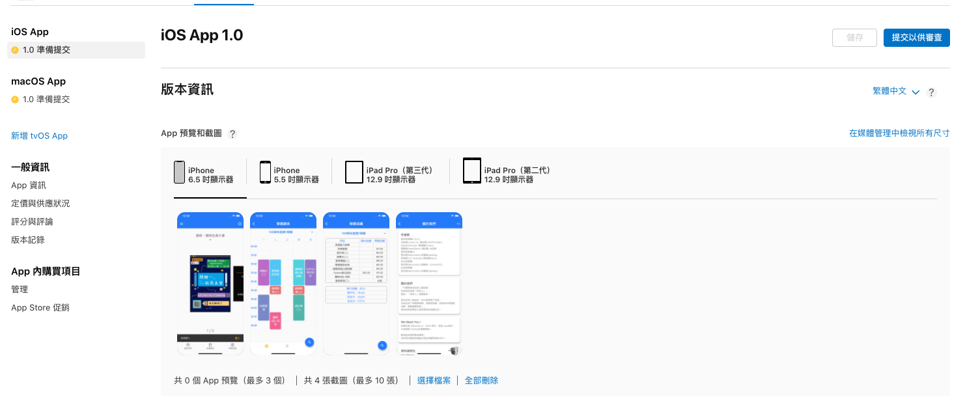Click the 全部刪除 link
Image resolution: width=980 pixels, height=399 pixels.
click(x=481, y=381)
